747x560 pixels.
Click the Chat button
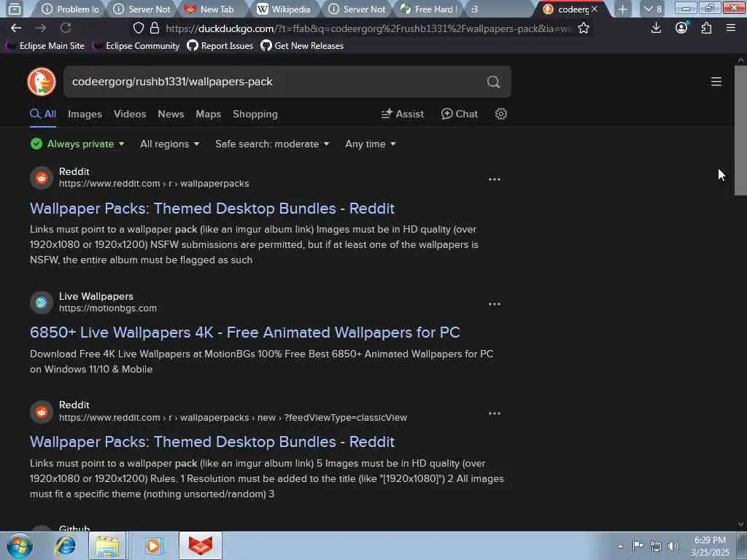tap(460, 114)
